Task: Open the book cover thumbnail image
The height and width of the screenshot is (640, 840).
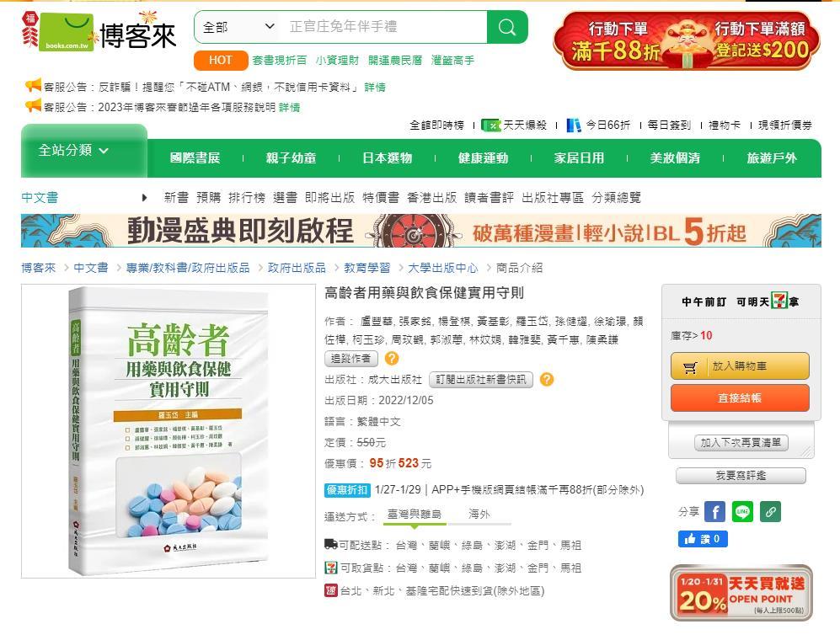Action: (x=169, y=431)
